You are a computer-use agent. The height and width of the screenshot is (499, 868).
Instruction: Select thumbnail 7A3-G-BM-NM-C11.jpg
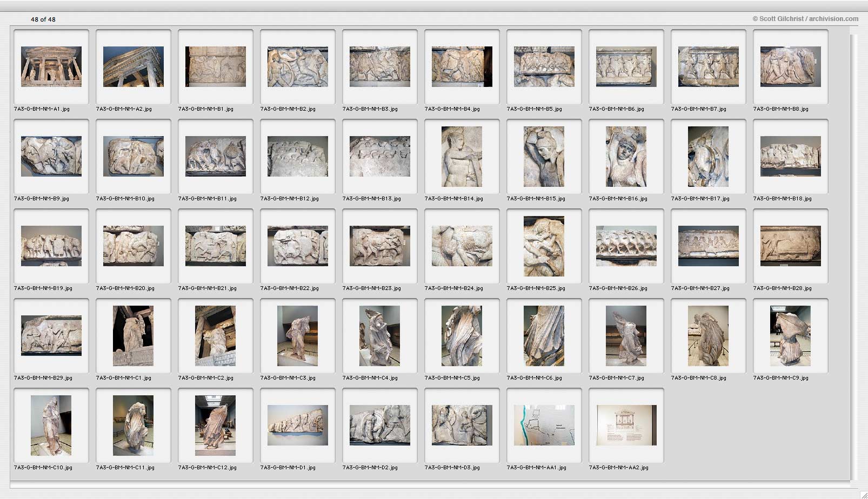coord(133,426)
